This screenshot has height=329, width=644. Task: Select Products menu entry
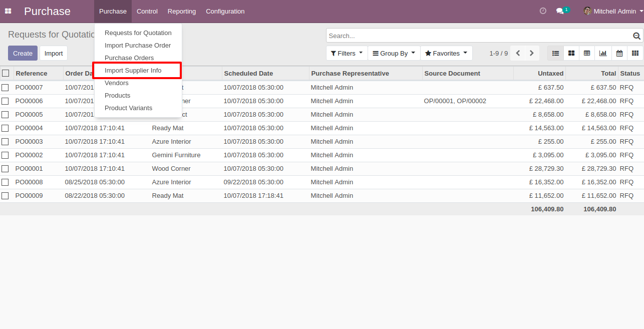coord(138,95)
